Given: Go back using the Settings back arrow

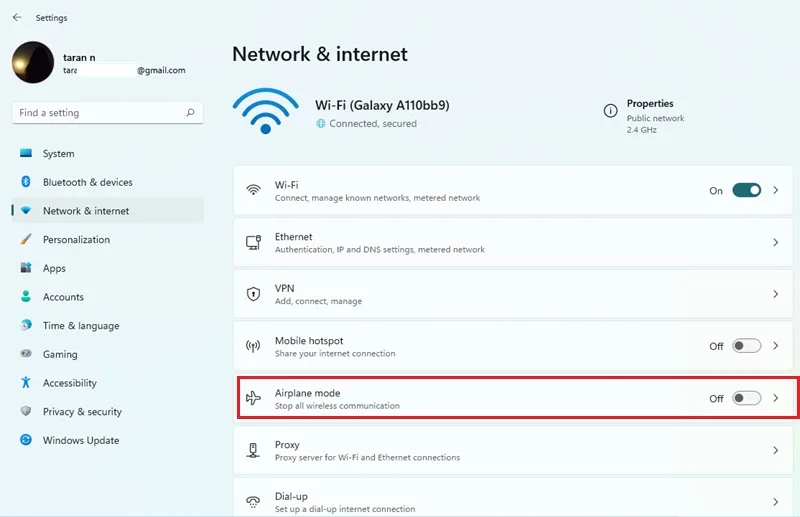Looking at the screenshot, I should pyautogui.click(x=17, y=17).
